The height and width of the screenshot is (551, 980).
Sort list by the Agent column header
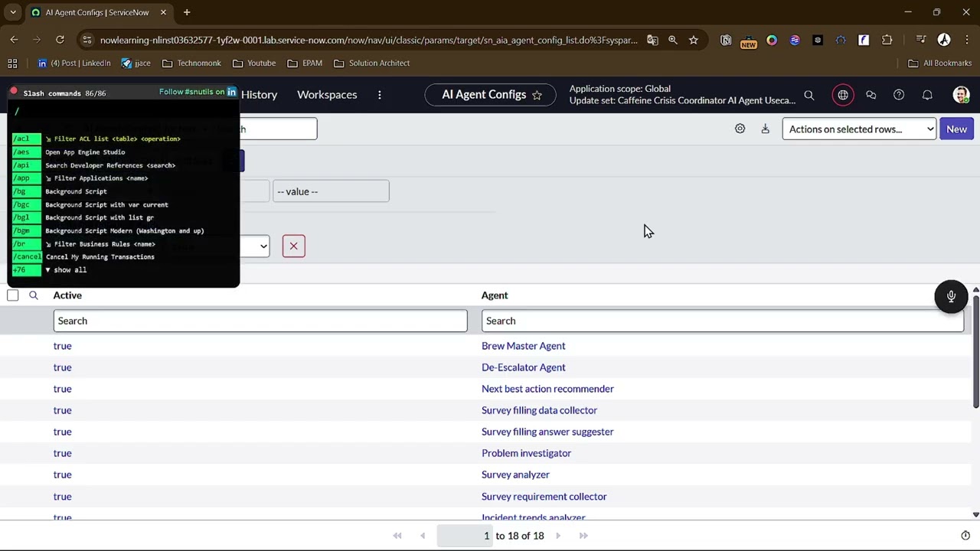(495, 295)
